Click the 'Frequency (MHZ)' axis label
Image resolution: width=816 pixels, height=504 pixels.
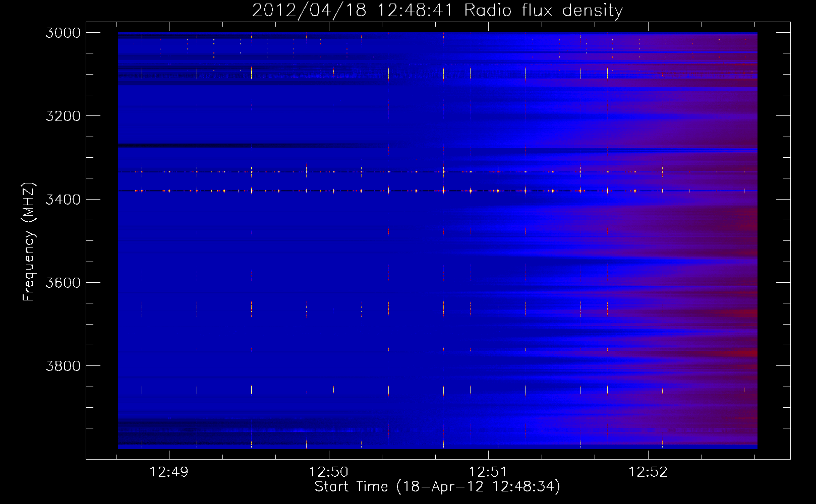(x=28, y=242)
